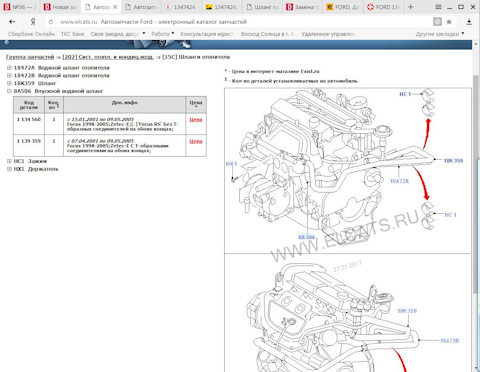Open downloads via the download arrow icon
The image size is (480, 372).
pyautogui.click(x=469, y=22)
